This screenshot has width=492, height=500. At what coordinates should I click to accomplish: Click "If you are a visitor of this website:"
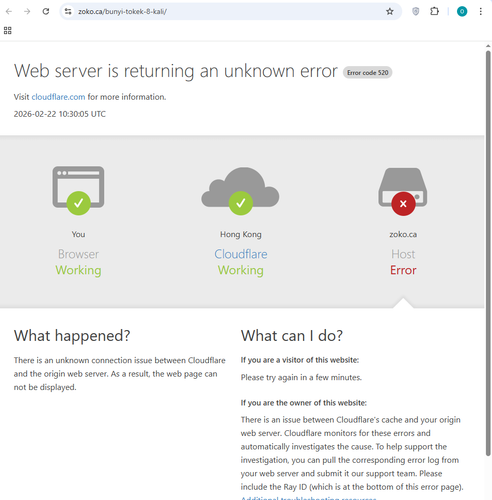click(300, 360)
